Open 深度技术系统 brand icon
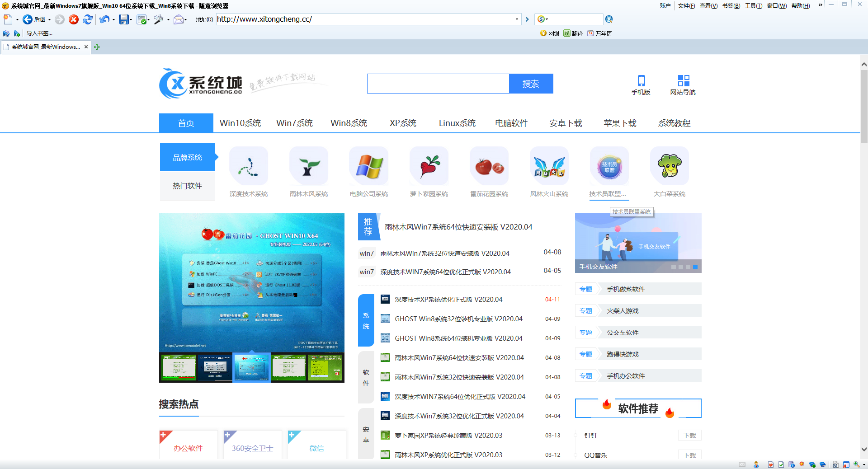 (249, 166)
